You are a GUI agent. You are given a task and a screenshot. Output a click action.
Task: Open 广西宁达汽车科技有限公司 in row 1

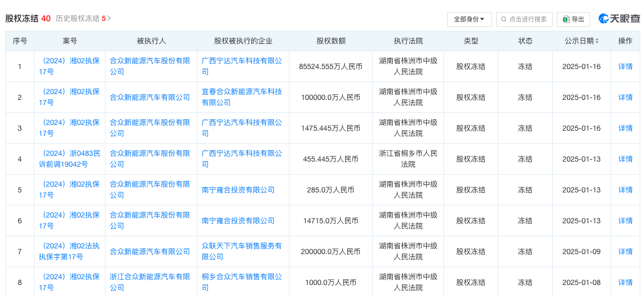coord(242,66)
